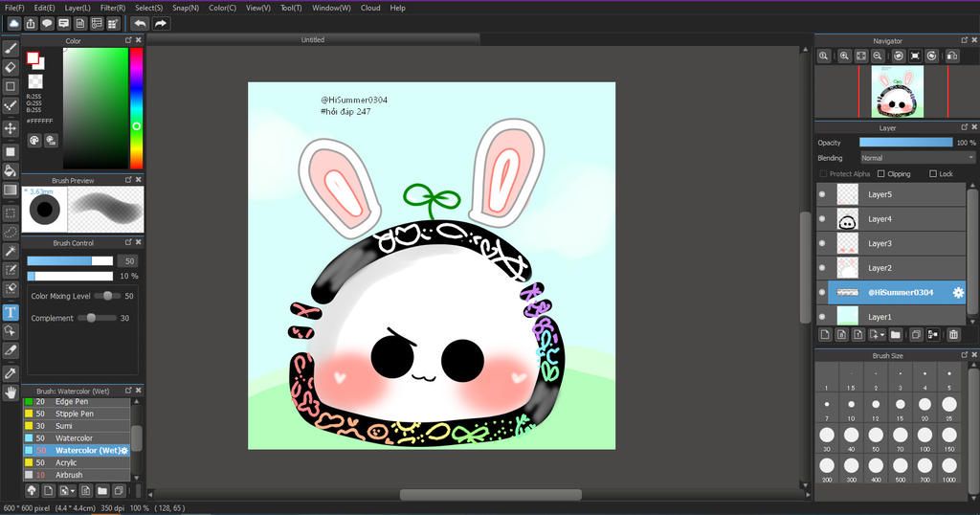Select the Text tool
Screen dimensions: 980x515
click(x=10, y=312)
